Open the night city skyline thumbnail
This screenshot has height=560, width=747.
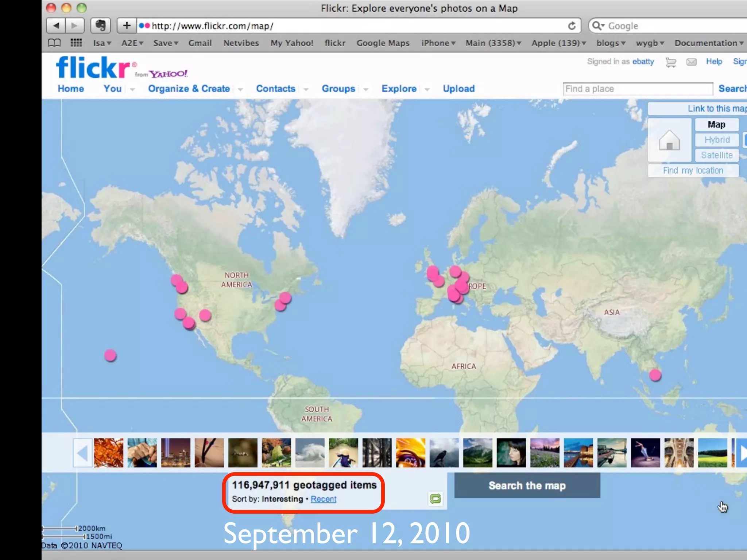click(176, 453)
